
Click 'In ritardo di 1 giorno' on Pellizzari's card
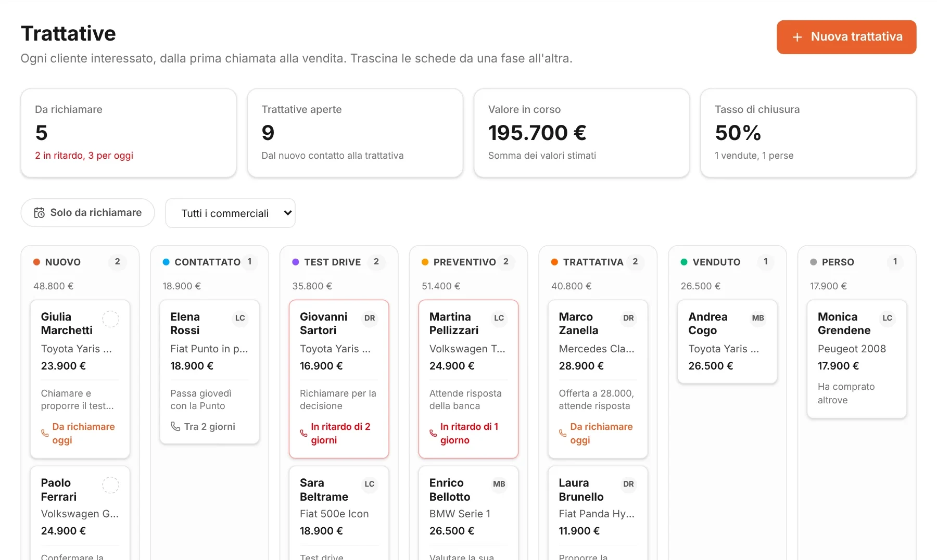tap(470, 433)
